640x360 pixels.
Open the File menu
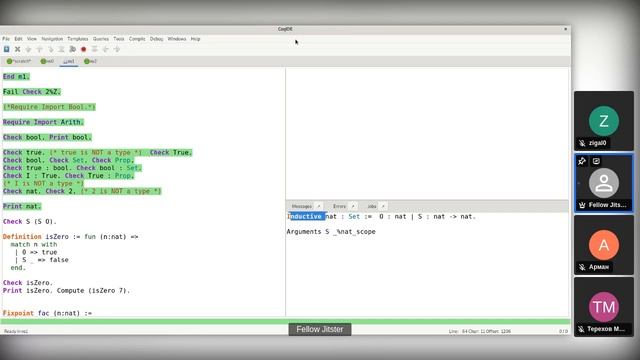click(x=6, y=39)
